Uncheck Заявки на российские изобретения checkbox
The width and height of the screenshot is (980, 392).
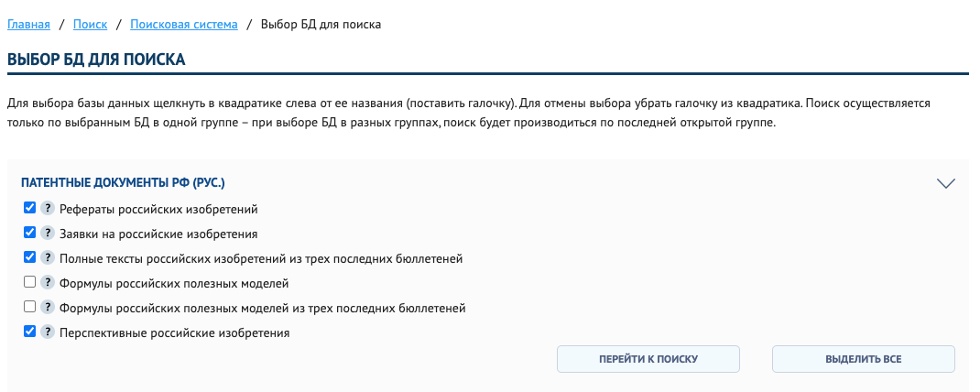click(30, 233)
